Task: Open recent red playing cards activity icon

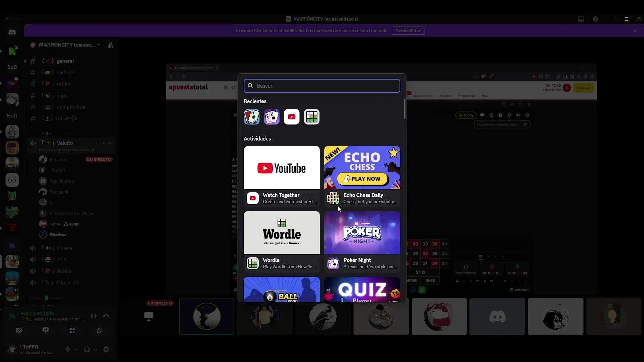Action: 252,117
